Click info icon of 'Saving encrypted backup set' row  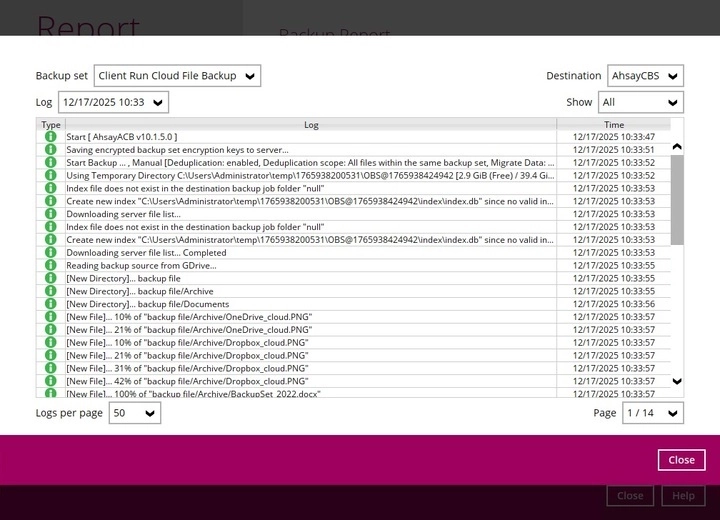point(51,150)
